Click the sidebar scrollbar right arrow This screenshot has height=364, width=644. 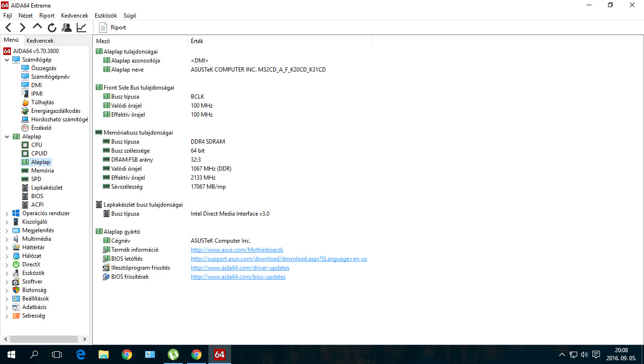point(85,339)
